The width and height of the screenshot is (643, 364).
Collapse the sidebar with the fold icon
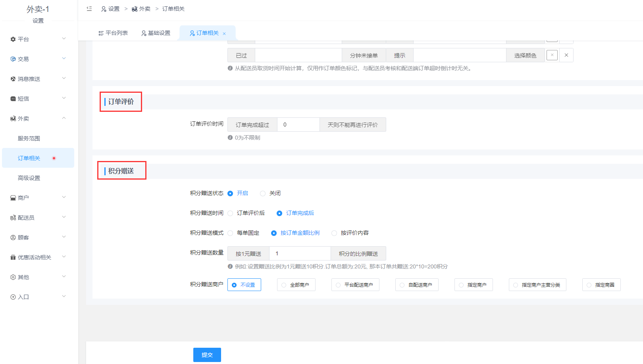(89, 9)
